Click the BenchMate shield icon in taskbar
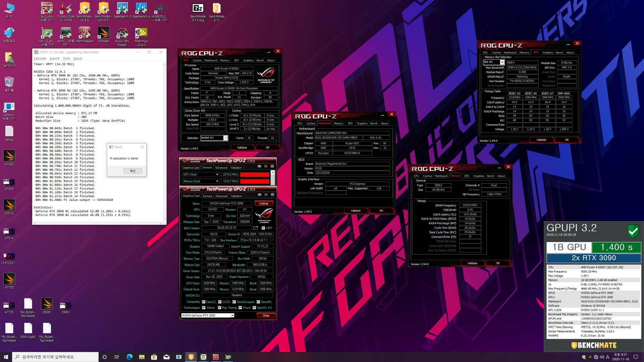Image resolution: width=644 pixels, height=362 pixels. (x=191, y=357)
